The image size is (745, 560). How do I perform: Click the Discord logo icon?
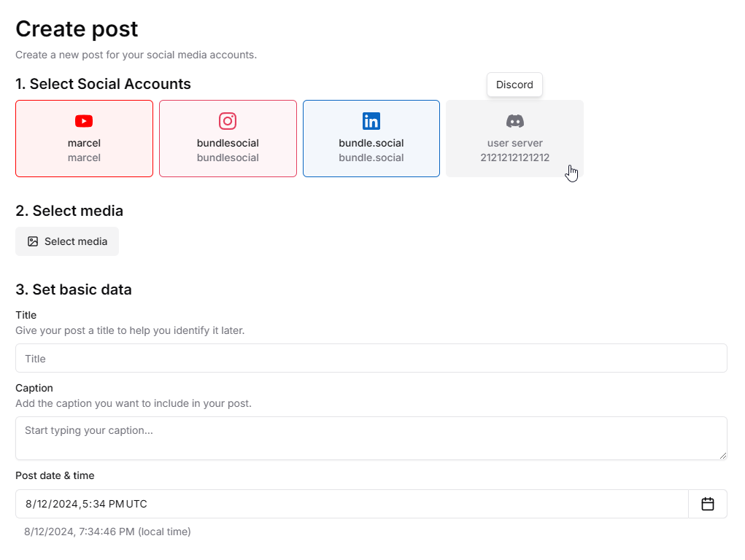coord(514,121)
